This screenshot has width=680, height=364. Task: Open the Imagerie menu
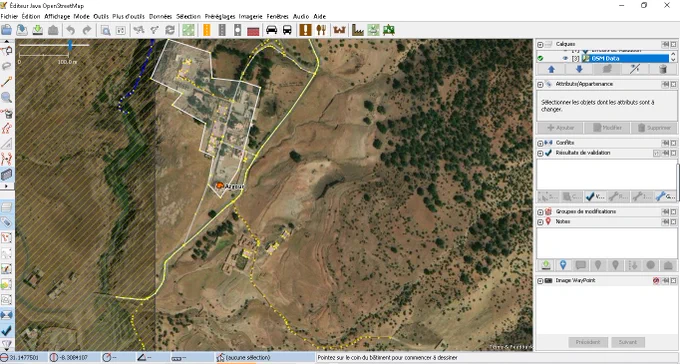(250, 16)
